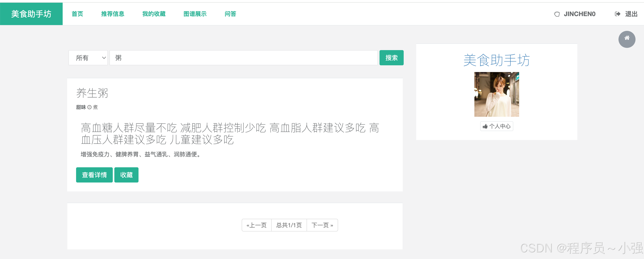This screenshot has width=644, height=259.
Task: Open the 养生粥 recipe title
Action: coord(92,93)
